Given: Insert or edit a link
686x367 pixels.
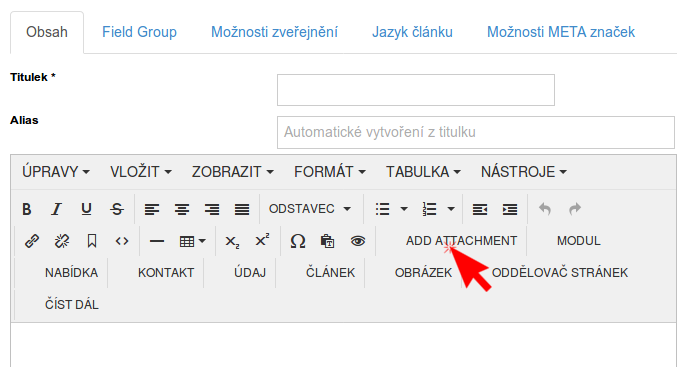Looking at the screenshot, I should 32,241.
